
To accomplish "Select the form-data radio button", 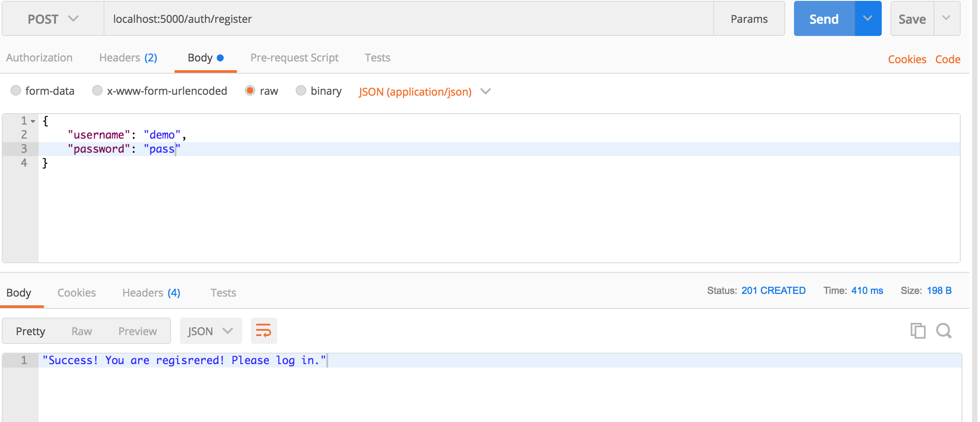I will click(x=16, y=90).
